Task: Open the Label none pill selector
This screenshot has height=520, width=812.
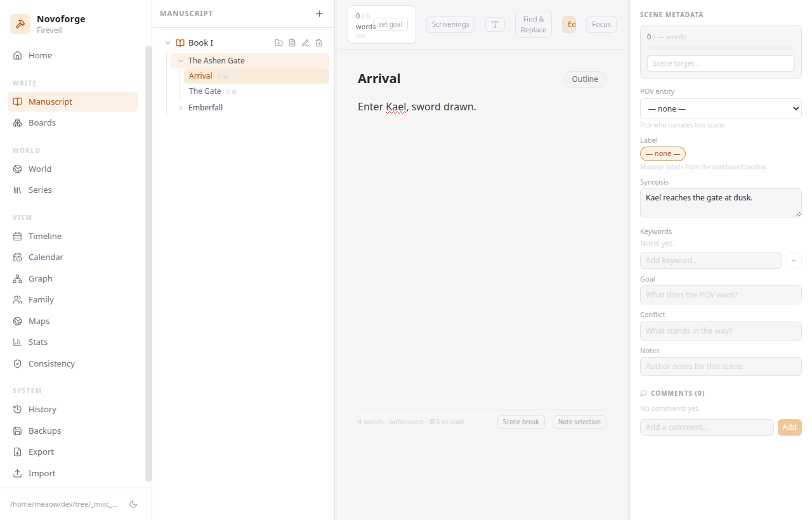Action: pyautogui.click(x=663, y=153)
